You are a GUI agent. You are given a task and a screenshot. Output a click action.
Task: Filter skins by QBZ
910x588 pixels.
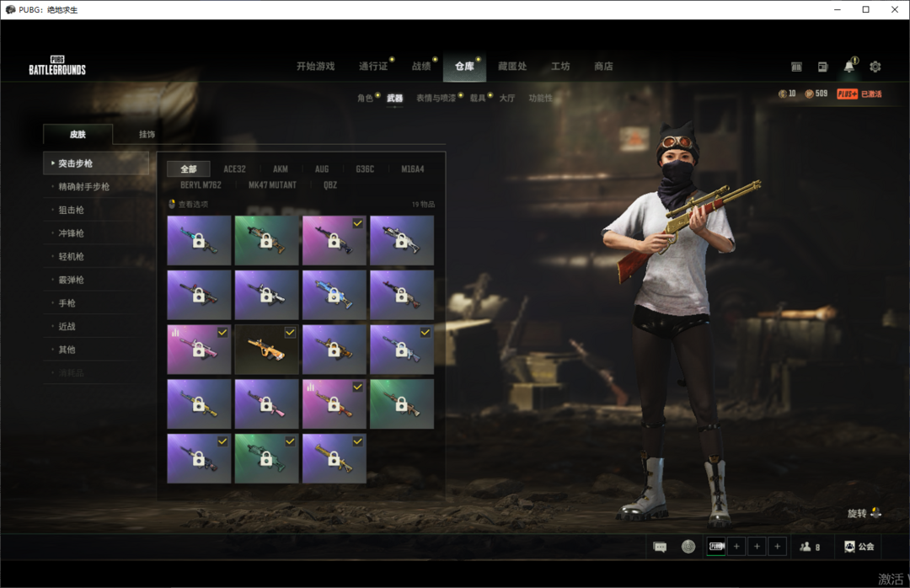330,185
